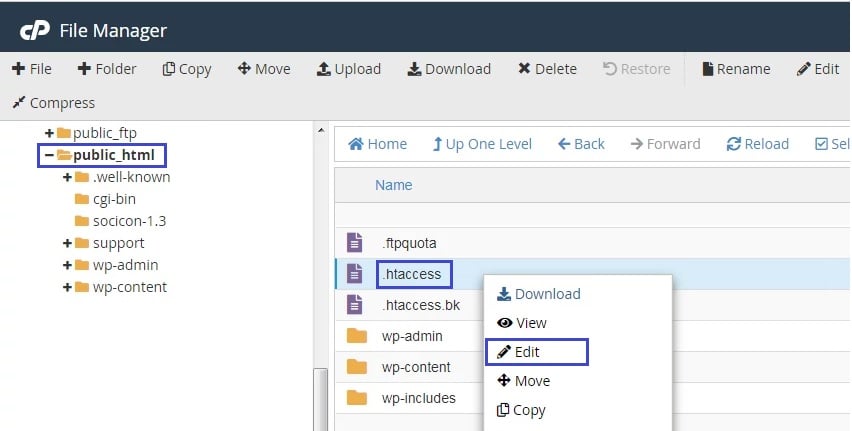Expand the wp-admin tree folder plus sign

click(67, 265)
